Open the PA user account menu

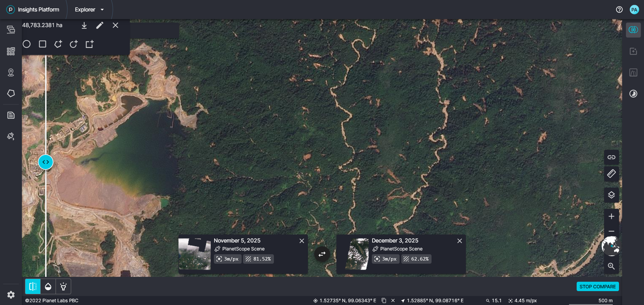point(634,9)
